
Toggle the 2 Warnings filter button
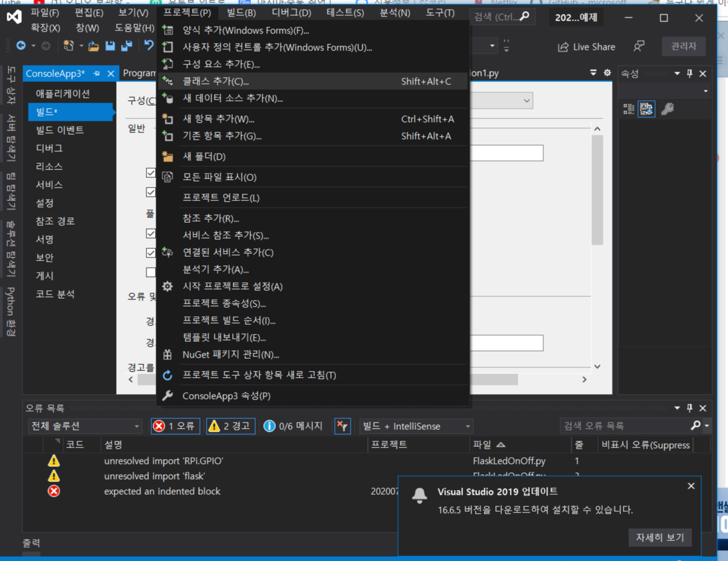[231, 426]
